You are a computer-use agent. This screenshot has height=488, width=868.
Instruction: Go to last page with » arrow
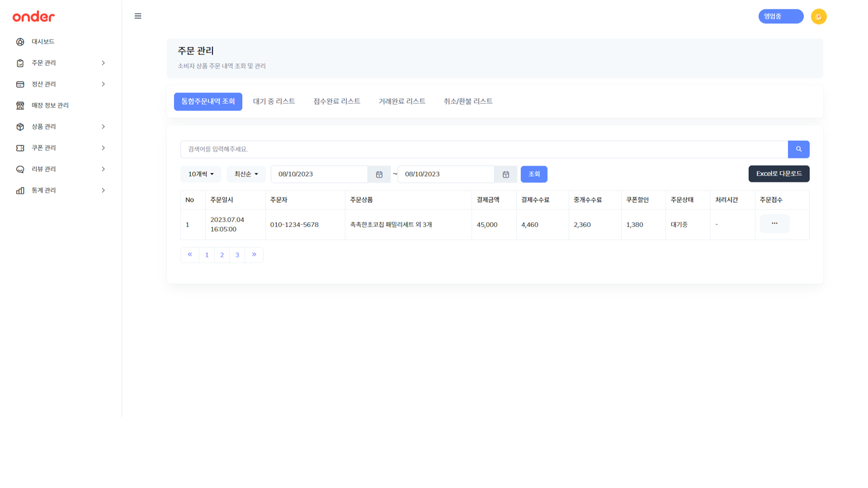(x=254, y=255)
